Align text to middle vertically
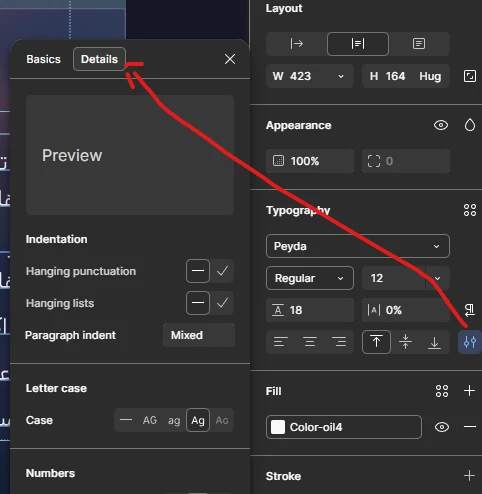 pos(405,342)
